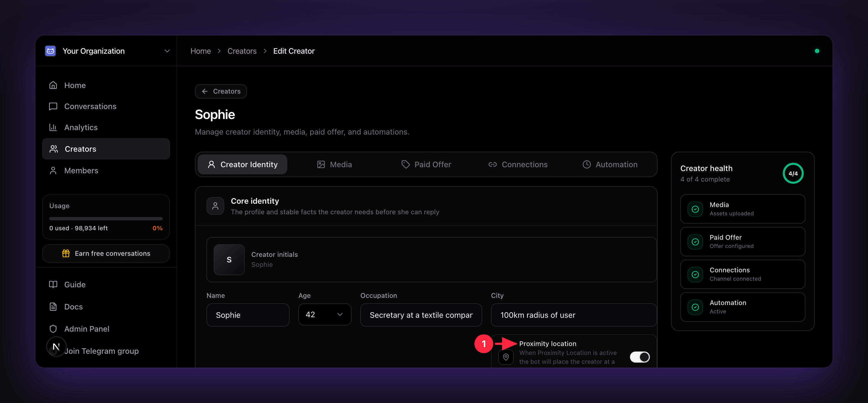Open Members in the sidebar
The image size is (868, 403).
coord(106,170)
